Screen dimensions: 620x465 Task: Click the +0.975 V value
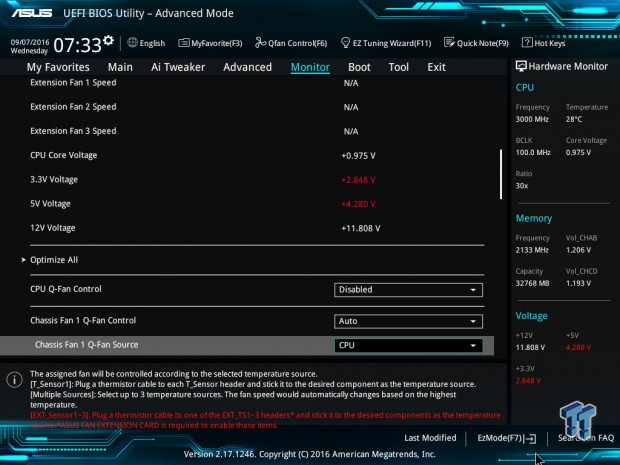pos(358,156)
